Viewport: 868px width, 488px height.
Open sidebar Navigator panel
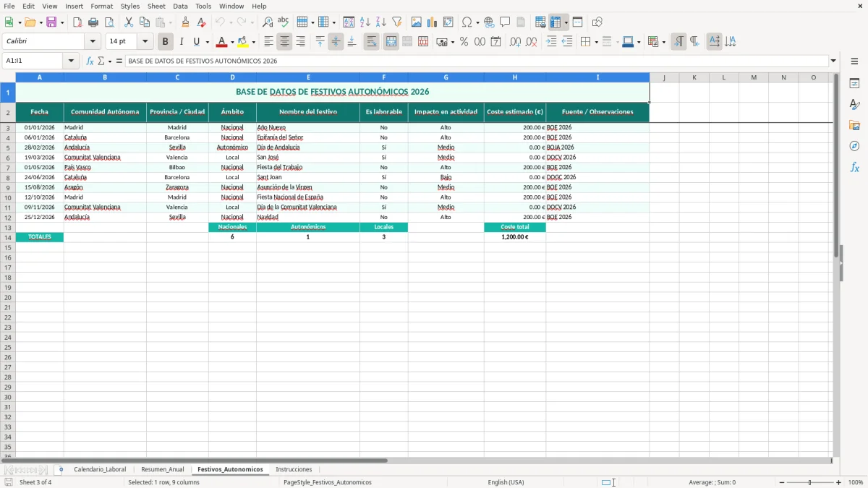coord(854,146)
